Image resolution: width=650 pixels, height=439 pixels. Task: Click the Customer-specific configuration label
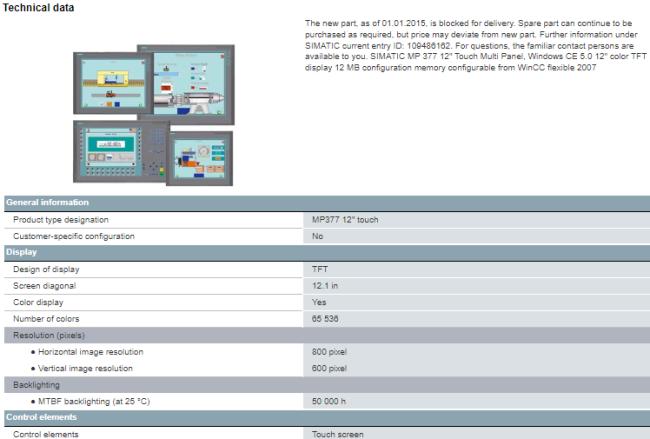point(87,236)
